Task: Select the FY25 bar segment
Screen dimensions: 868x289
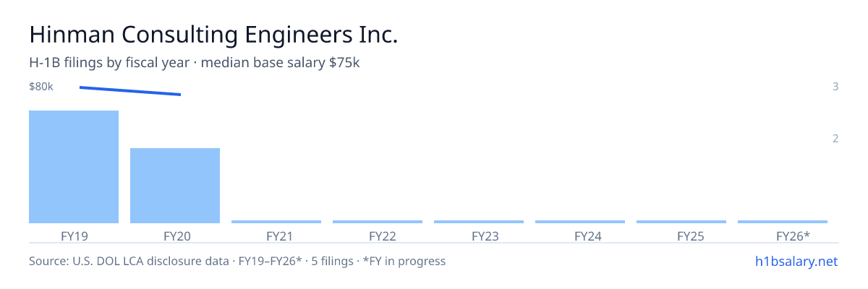Action: click(x=681, y=222)
